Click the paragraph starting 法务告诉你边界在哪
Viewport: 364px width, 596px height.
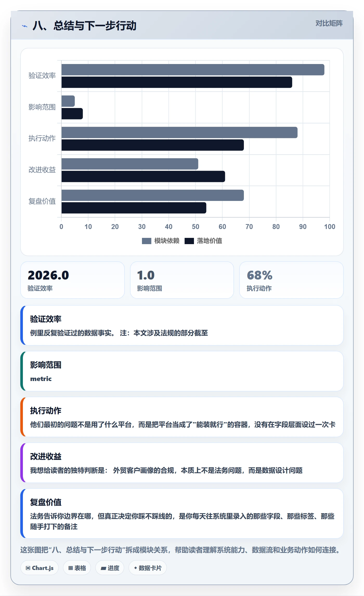point(182,521)
